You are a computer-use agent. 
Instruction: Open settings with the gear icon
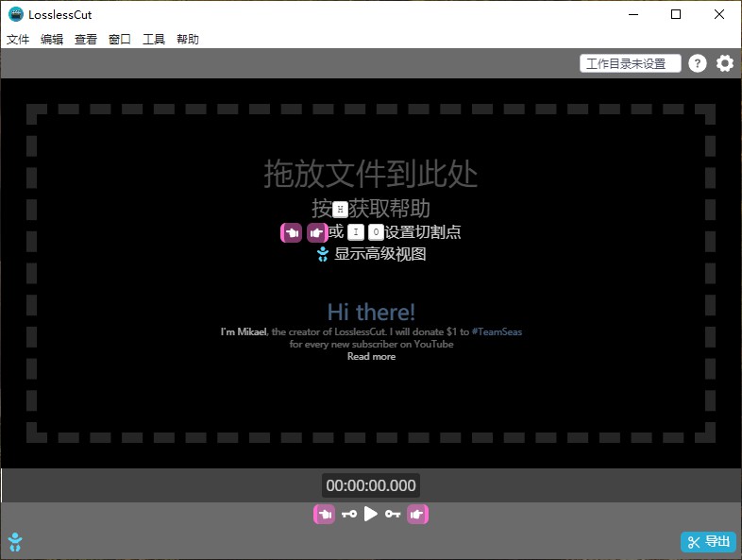pos(724,63)
